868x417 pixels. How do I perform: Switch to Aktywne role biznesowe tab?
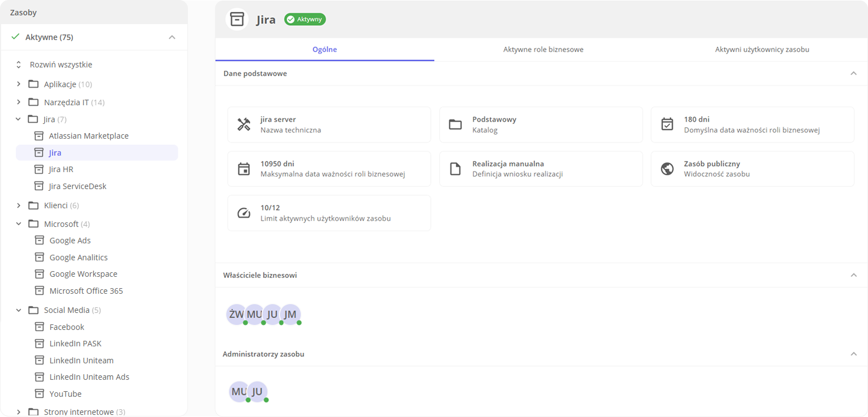click(x=543, y=49)
